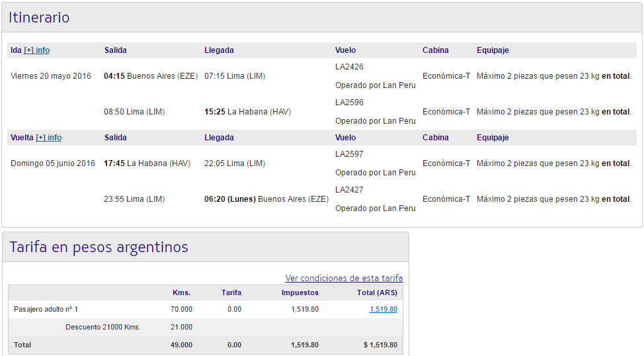Click the 1,519.80 passenger total link
The image size is (644, 356).
383,309
